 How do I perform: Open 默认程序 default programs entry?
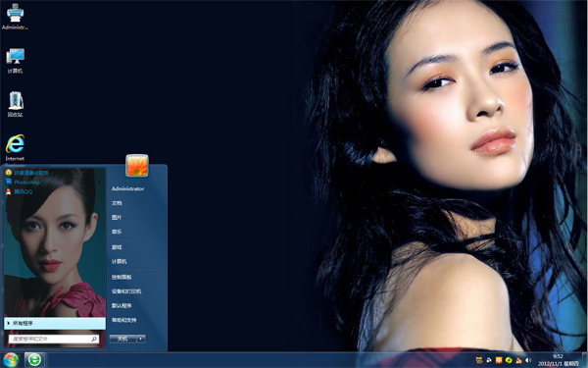click(x=122, y=305)
